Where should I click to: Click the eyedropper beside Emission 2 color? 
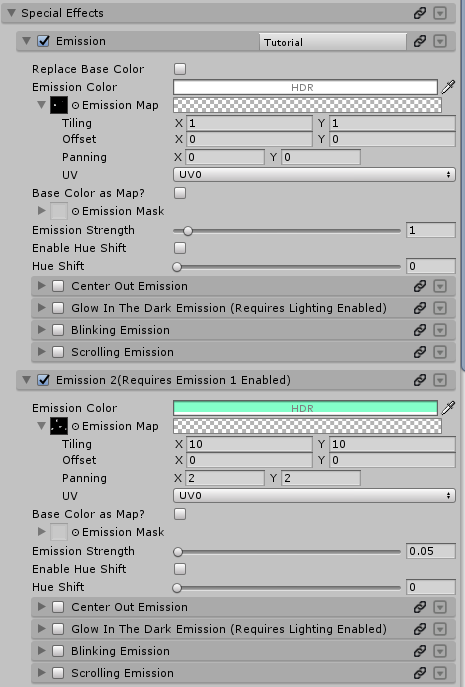(x=448, y=408)
